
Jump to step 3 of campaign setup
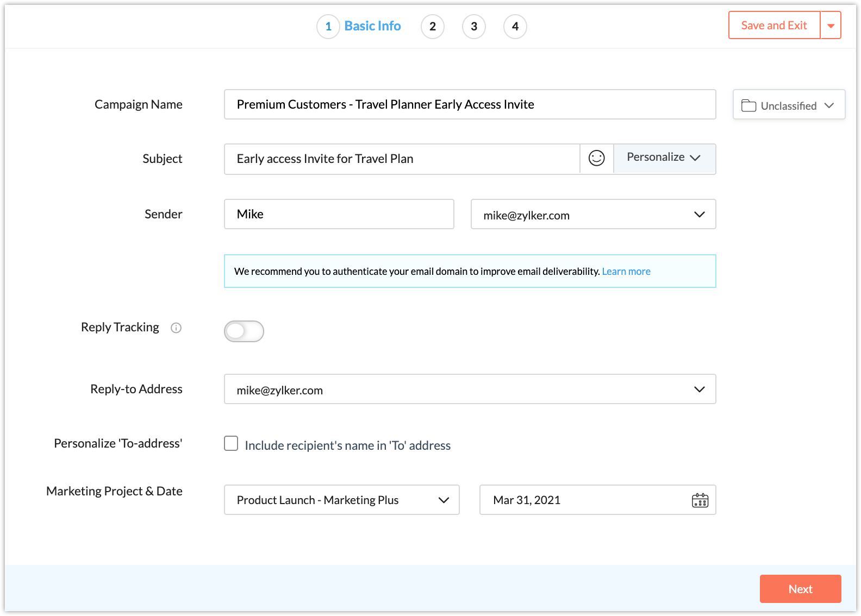[474, 27]
